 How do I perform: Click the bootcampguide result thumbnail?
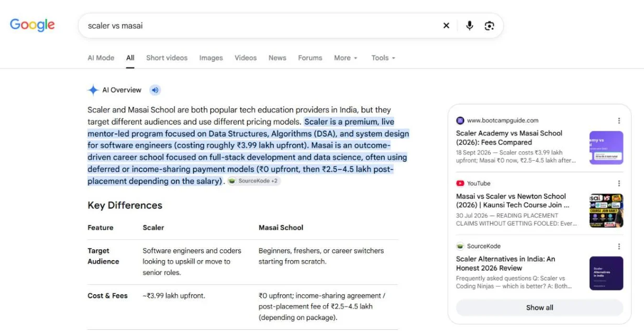point(606,148)
